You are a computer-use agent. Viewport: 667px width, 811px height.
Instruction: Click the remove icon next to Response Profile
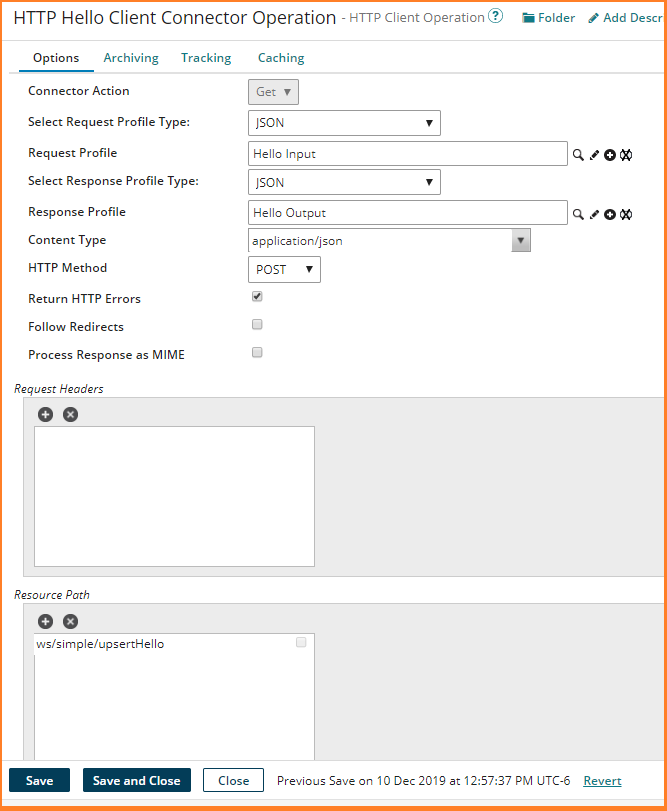point(626,214)
